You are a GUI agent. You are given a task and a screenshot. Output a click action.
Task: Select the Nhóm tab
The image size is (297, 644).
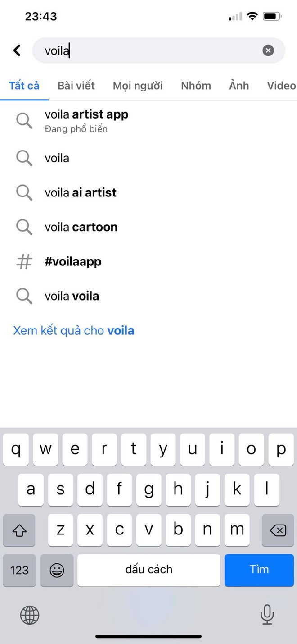196,86
